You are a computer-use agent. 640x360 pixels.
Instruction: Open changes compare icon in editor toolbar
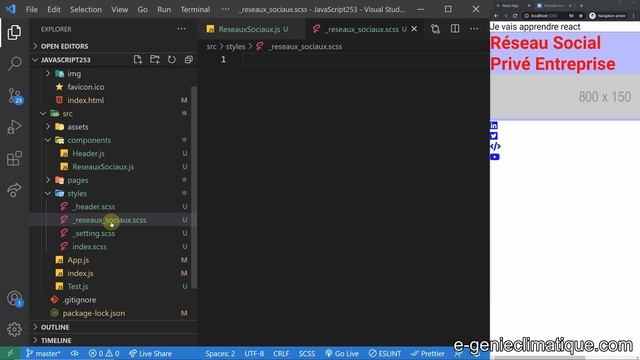[x=435, y=29]
